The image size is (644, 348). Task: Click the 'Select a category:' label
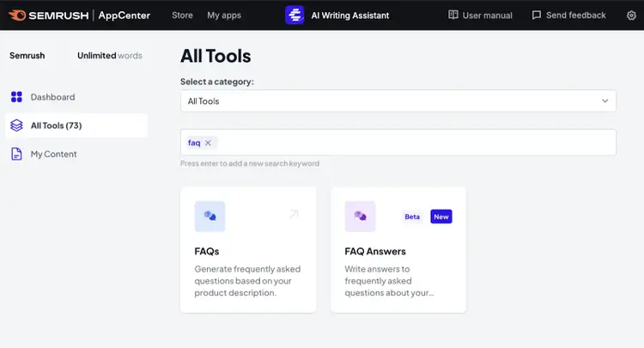coord(217,82)
